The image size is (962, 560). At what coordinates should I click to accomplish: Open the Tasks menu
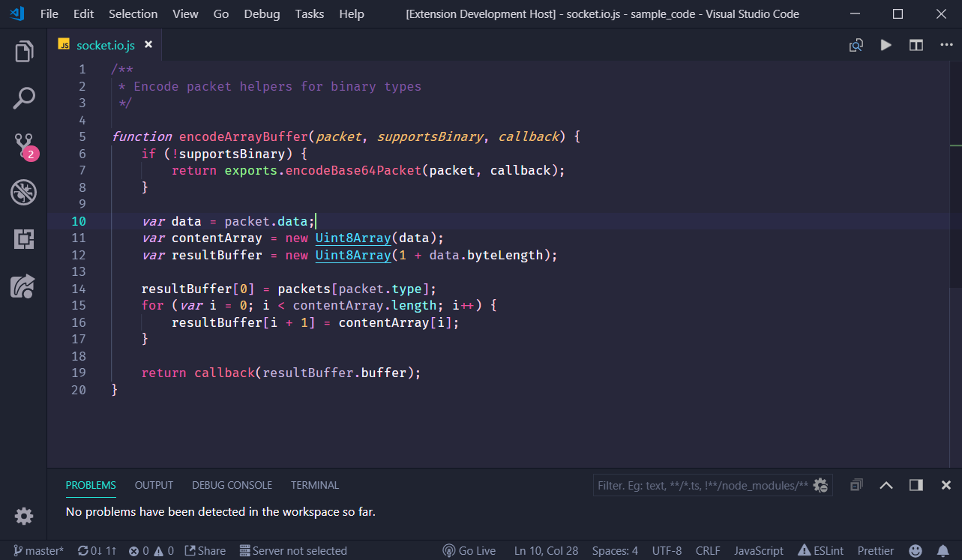coord(309,13)
